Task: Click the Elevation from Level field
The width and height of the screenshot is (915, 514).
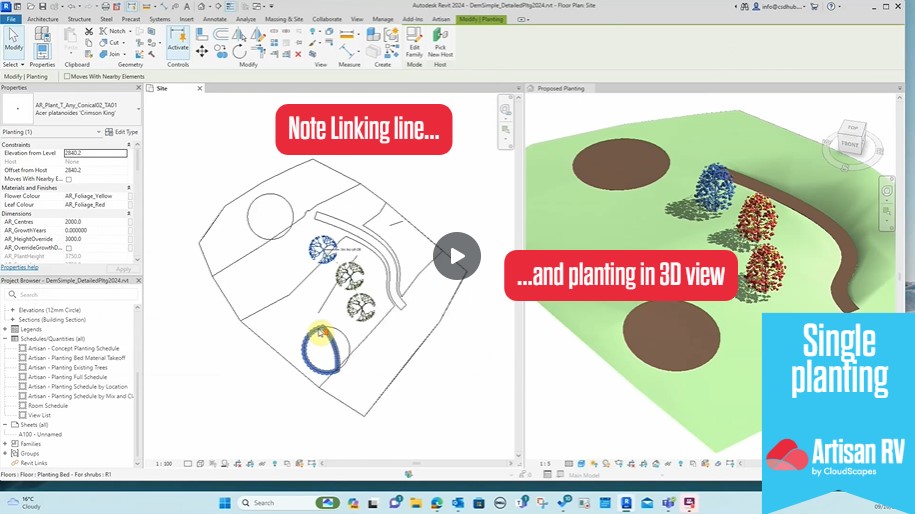Action: (95, 153)
